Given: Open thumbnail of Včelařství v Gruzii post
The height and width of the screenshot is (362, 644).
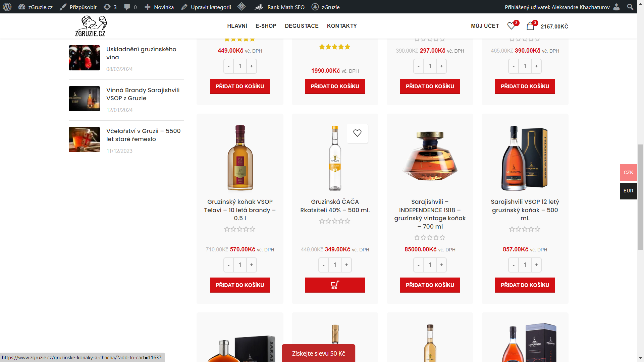Looking at the screenshot, I should click(84, 139).
